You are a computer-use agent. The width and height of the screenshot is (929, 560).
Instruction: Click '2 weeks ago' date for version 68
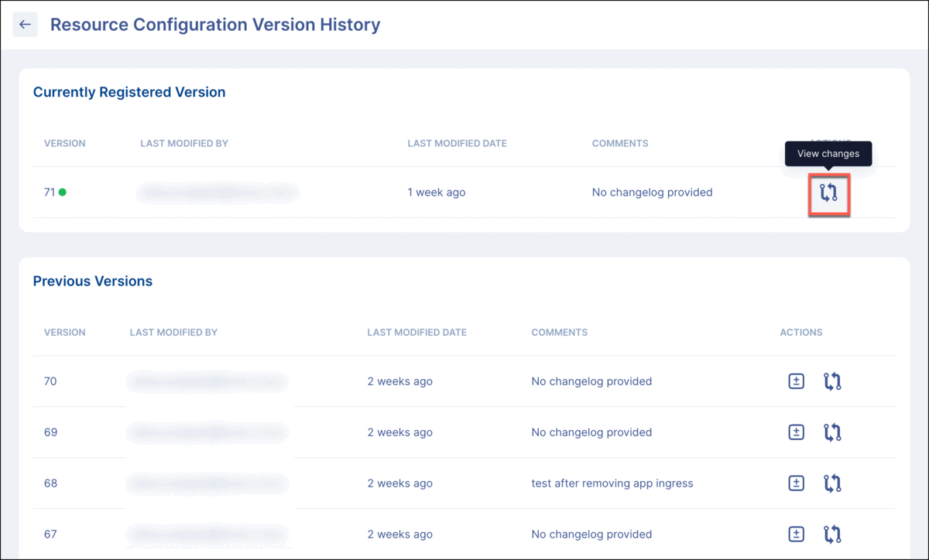399,483
